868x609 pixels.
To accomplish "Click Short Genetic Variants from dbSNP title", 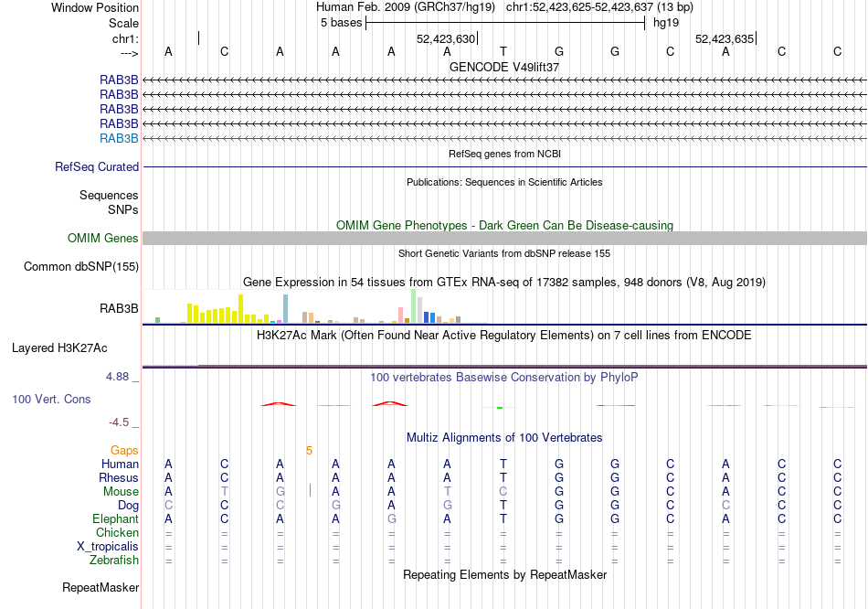I will pyautogui.click(x=504, y=254).
